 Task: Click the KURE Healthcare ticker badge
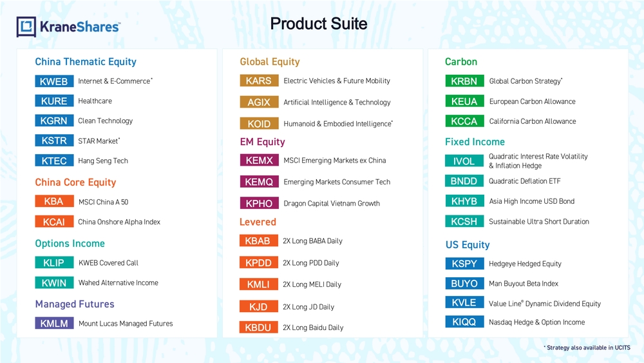click(54, 101)
